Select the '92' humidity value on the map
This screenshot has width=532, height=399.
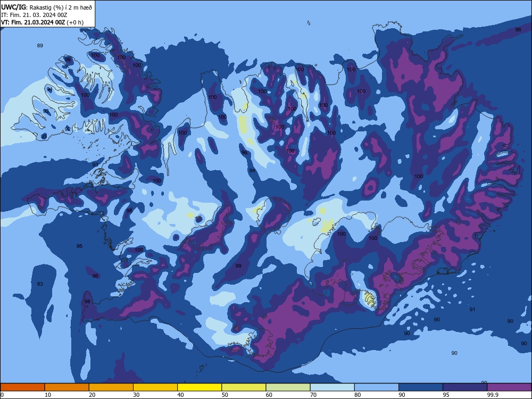[x=68, y=129]
